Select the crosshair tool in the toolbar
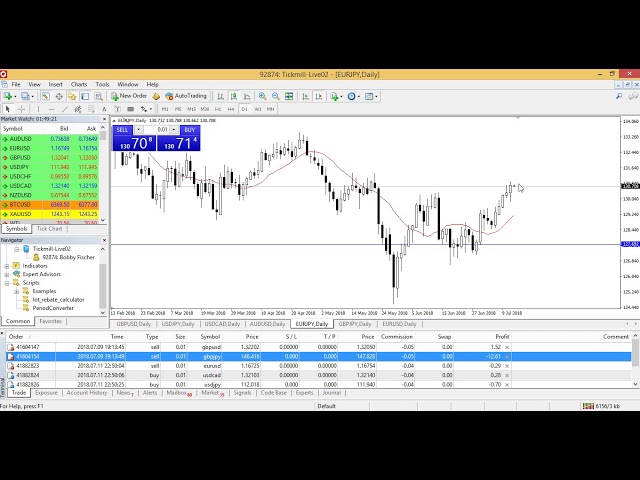This screenshot has width=640, height=480. 22,108
